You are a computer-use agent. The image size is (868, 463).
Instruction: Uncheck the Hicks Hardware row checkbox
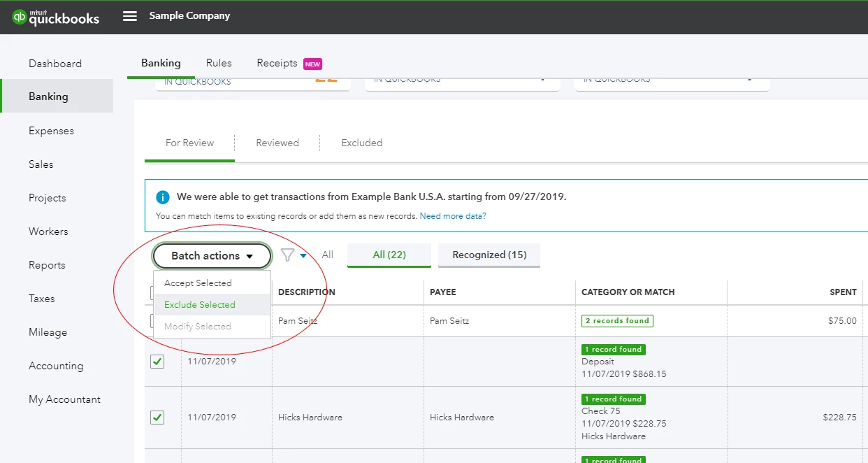click(157, 418)
